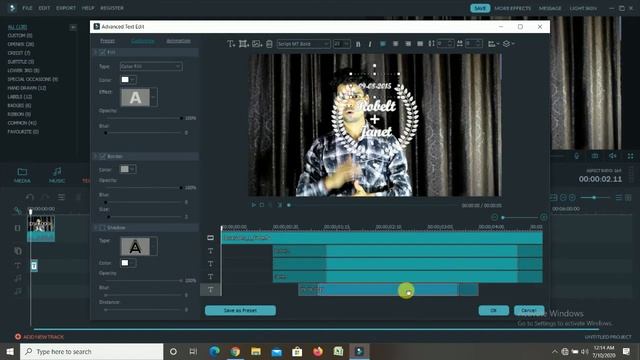Open the object alignment options dropdown

493,44
